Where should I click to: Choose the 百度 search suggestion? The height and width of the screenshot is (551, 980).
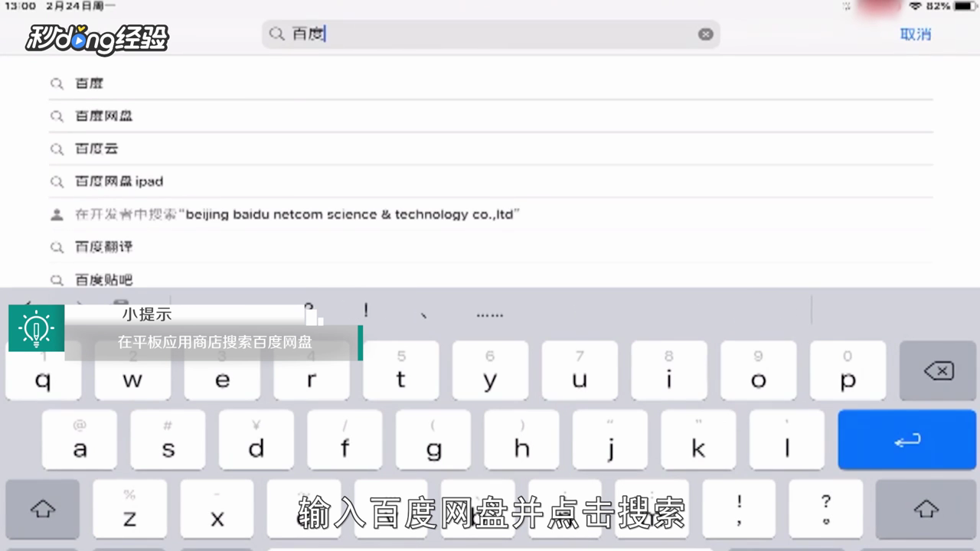491,83
